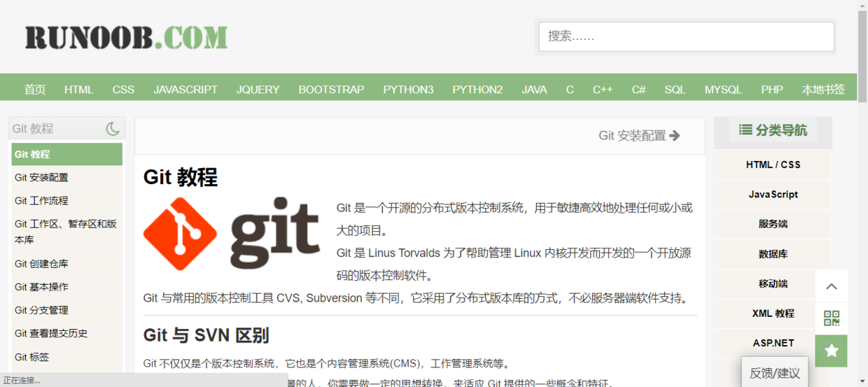Open 服务端 category
The height and width of the screenshot is (387, 868).
click(773, 224)
